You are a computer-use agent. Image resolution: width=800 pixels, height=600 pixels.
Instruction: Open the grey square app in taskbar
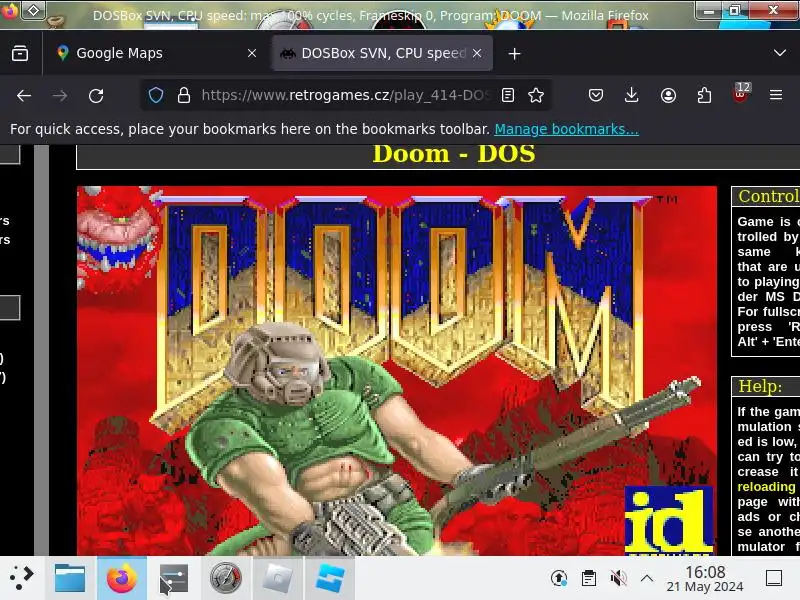278,578
